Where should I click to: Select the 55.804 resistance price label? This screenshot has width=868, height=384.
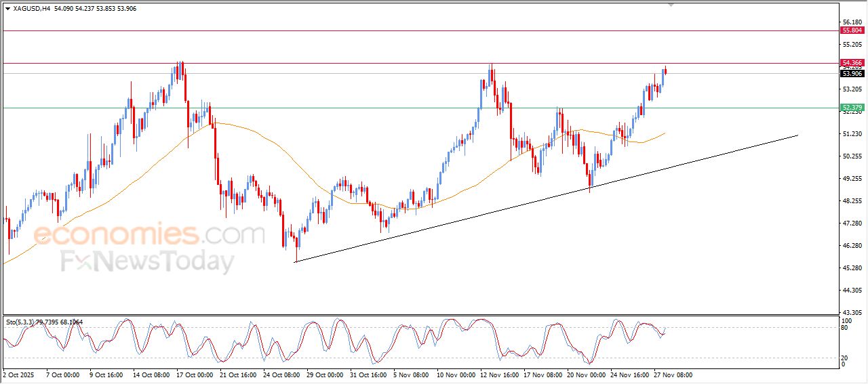pyautogui.click(x=852, y=30)
